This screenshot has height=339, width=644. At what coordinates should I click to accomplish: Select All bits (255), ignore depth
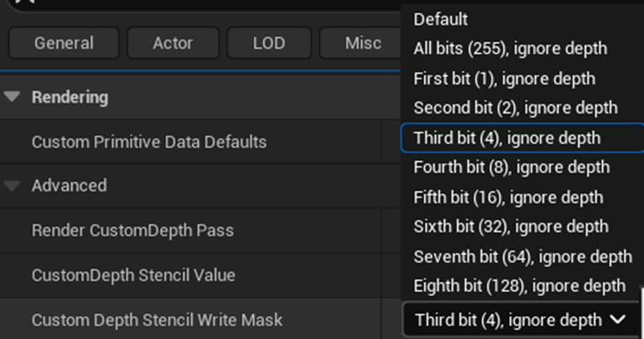[x=510, y=49]
